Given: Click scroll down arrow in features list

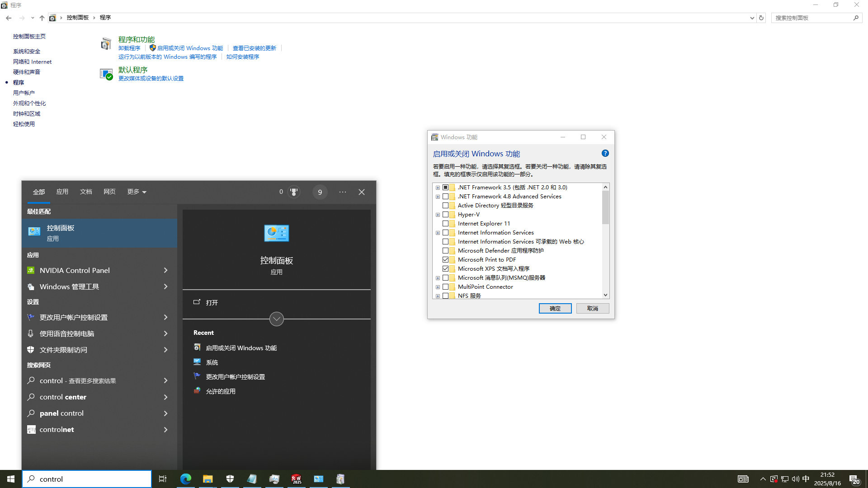Looking at the screenshot, I should [x=605, y=295].
